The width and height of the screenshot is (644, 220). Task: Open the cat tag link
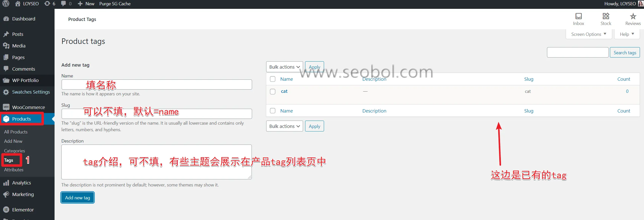284,91
